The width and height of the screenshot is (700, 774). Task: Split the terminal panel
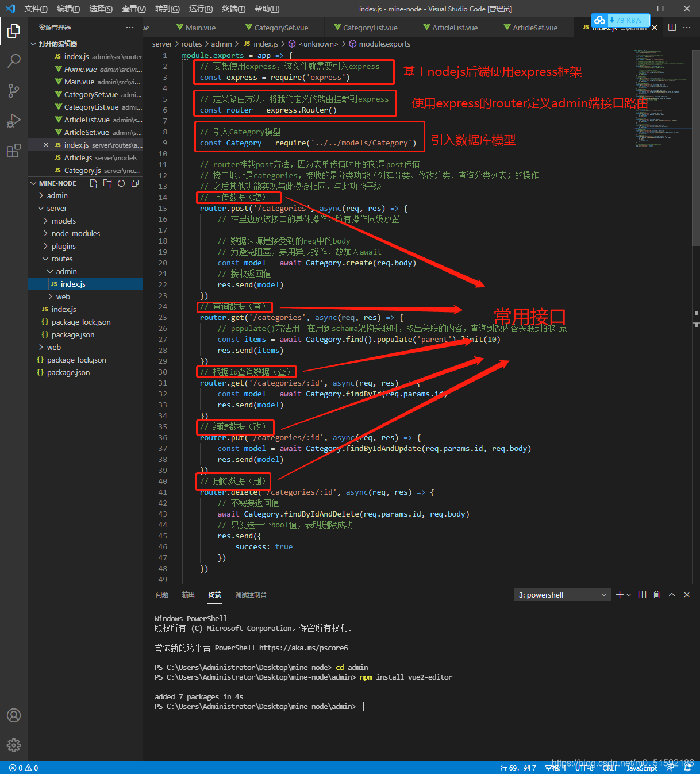tap(643, 595)
